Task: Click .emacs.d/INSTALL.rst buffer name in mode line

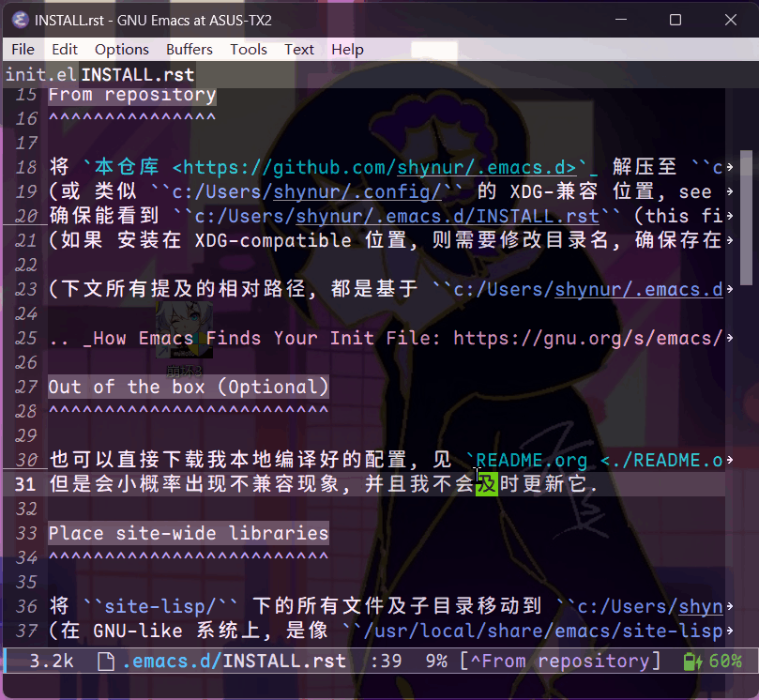Action: [235, 662]
